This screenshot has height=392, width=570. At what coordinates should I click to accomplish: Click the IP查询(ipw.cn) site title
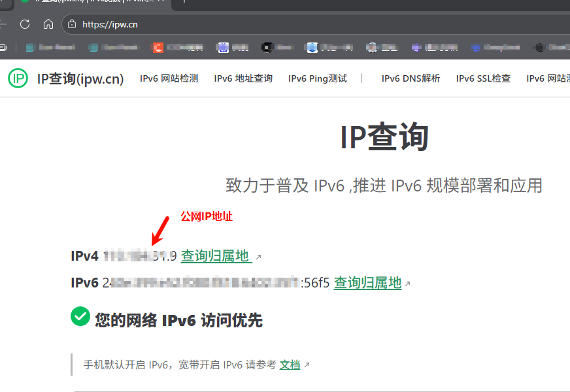pos(80,79)
